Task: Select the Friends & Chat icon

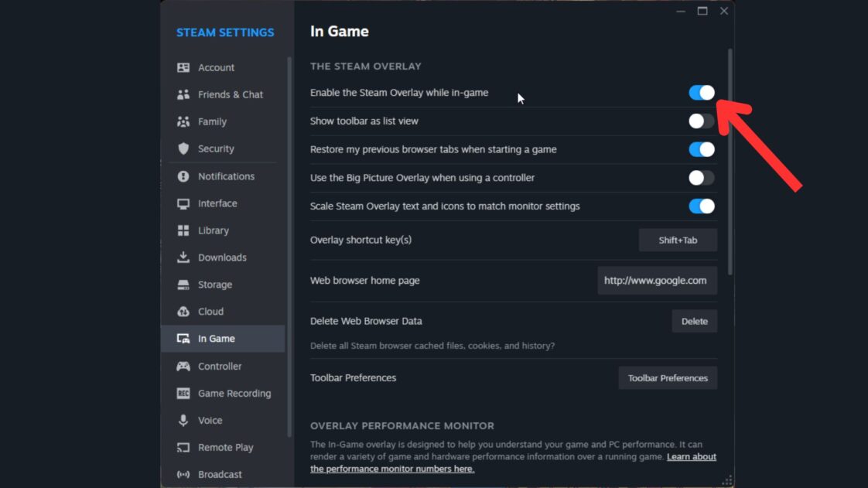Action: (x=183, y=94)
